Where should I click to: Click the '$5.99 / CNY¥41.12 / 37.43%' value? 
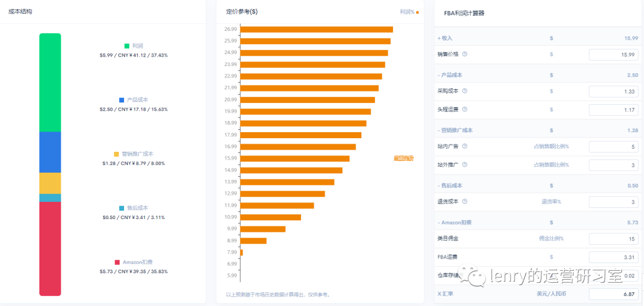[x=134, y=55]
